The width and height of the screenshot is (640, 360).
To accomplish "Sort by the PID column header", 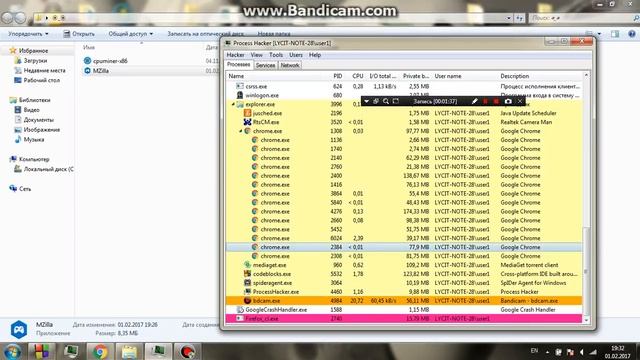I will pyautogui.click(x=338, y=76).
